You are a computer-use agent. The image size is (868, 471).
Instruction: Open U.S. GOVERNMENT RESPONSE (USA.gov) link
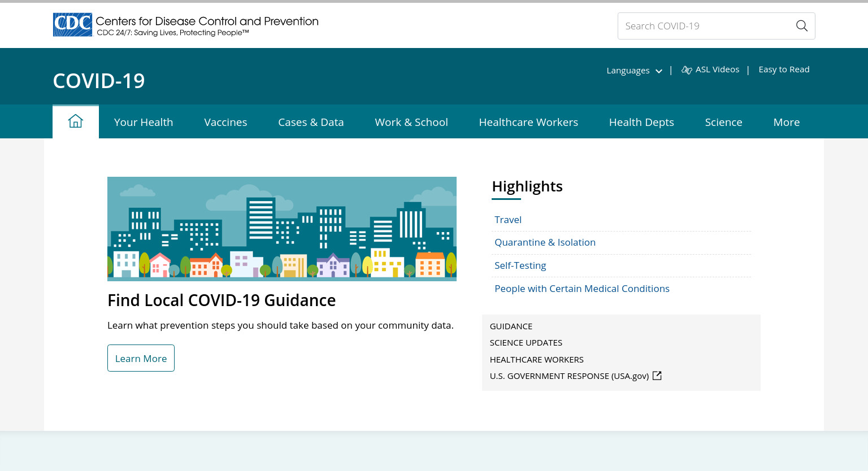[x=569, y=376]
